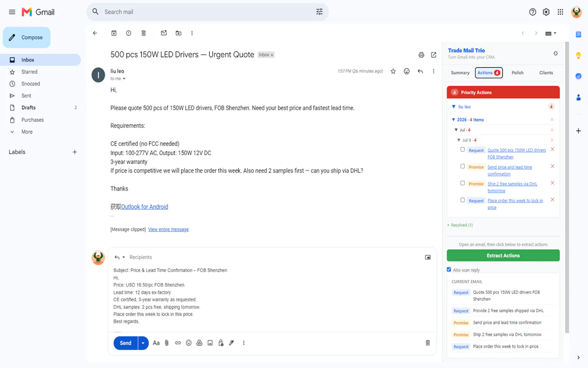Screen dimensions: 588x368
Task: Star the message from liu leo
Action: 393,71
